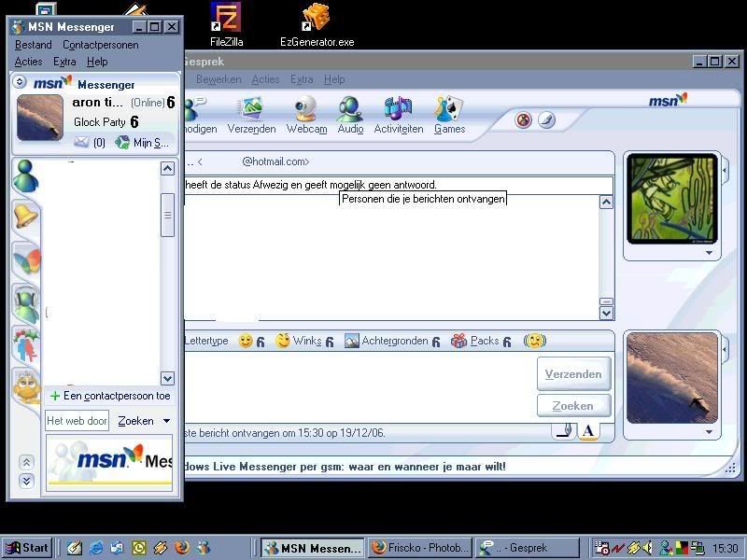The height and width of the screenshot is (560, 747).
Task: Click own profile picture in Messenger
Action: (40, 118)
